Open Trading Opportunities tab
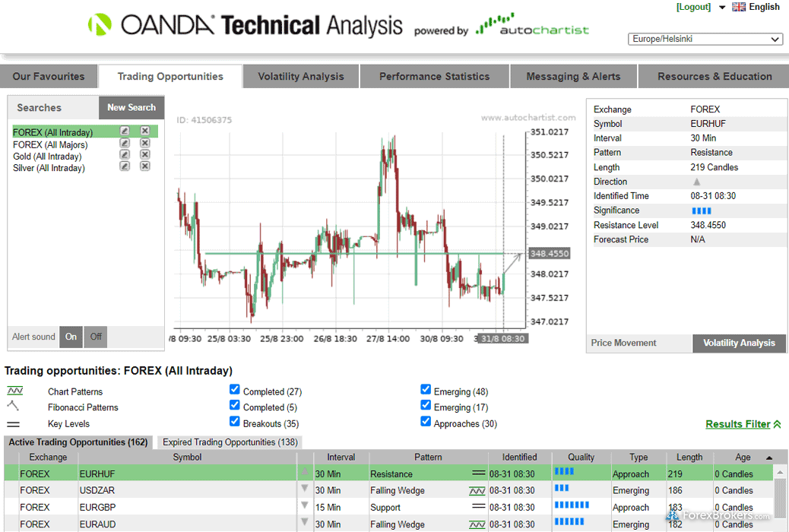Image resolution: width=789 pixels, height=532 pixels. coord(170,76)
